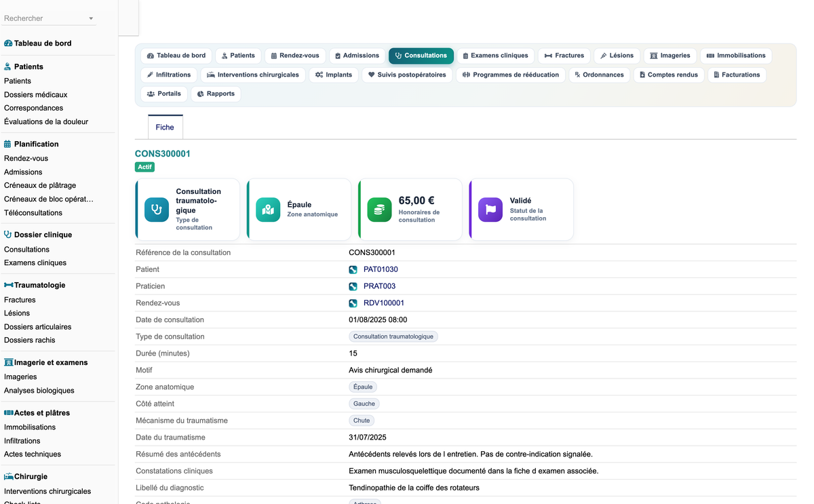This screenshot has height=504, width=814.
Task: Open appointment link RDV100001
Action: (384, 303)
